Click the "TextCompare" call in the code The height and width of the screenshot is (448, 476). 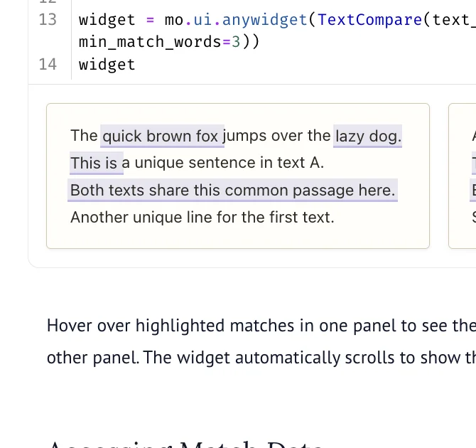(x=369, y=20)
